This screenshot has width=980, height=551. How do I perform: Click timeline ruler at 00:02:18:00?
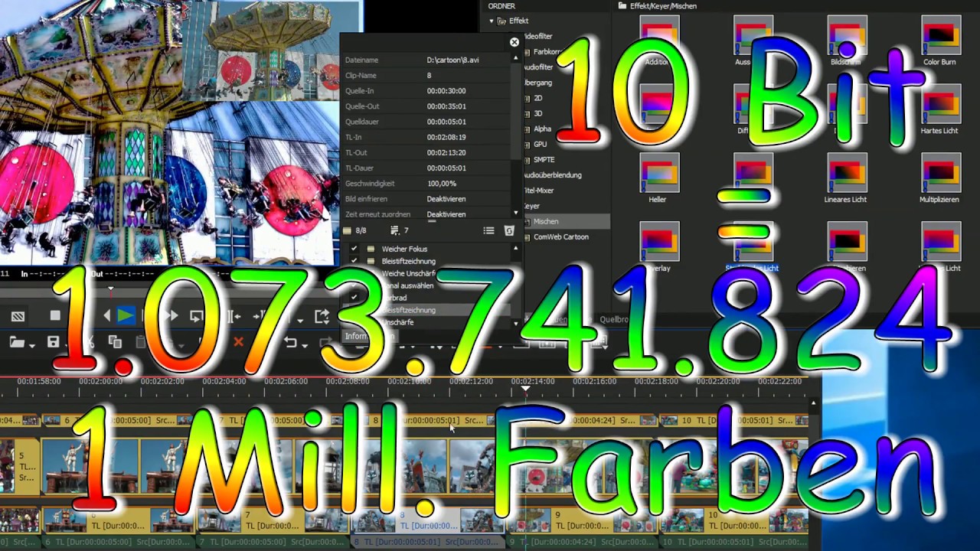(656, 381)
